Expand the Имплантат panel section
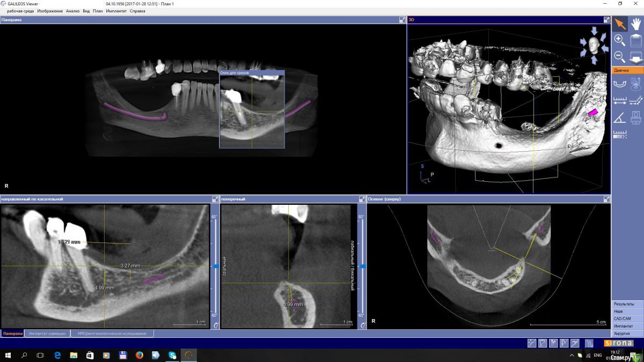The image size is (644, 362). (x=627, y=326)
